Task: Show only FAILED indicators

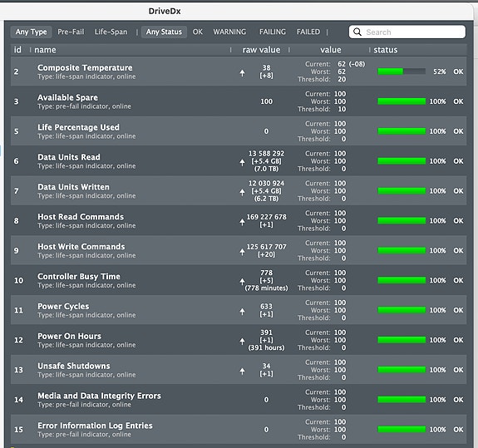Action: [x=308, y=32]
